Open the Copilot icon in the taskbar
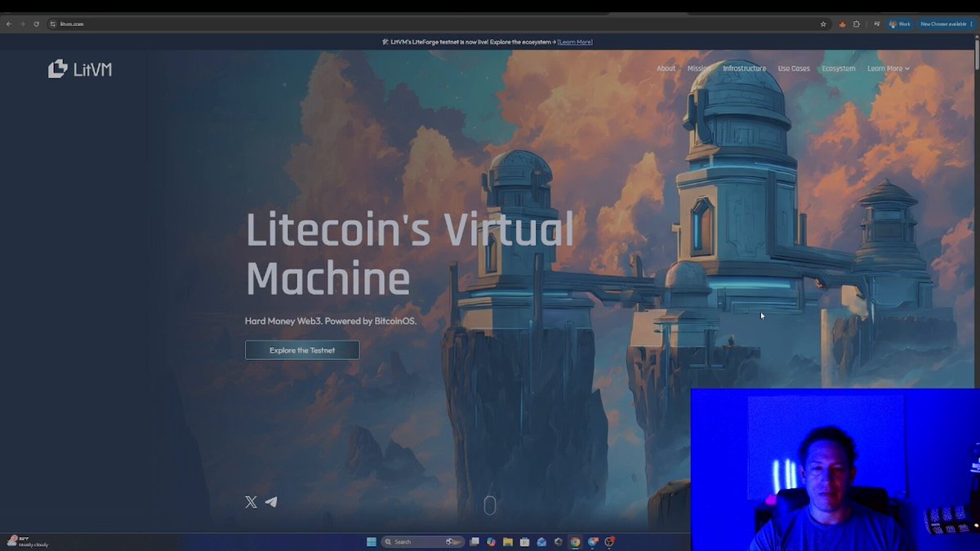Screen dimensions: 980x551 (x=491, y=541)
